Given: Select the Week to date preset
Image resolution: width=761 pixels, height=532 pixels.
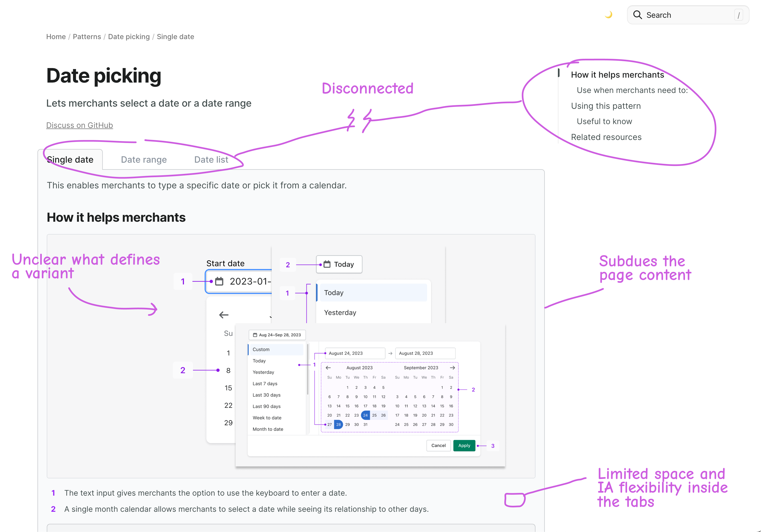Looking at the screenshot, I should click(x=267, y=418).
